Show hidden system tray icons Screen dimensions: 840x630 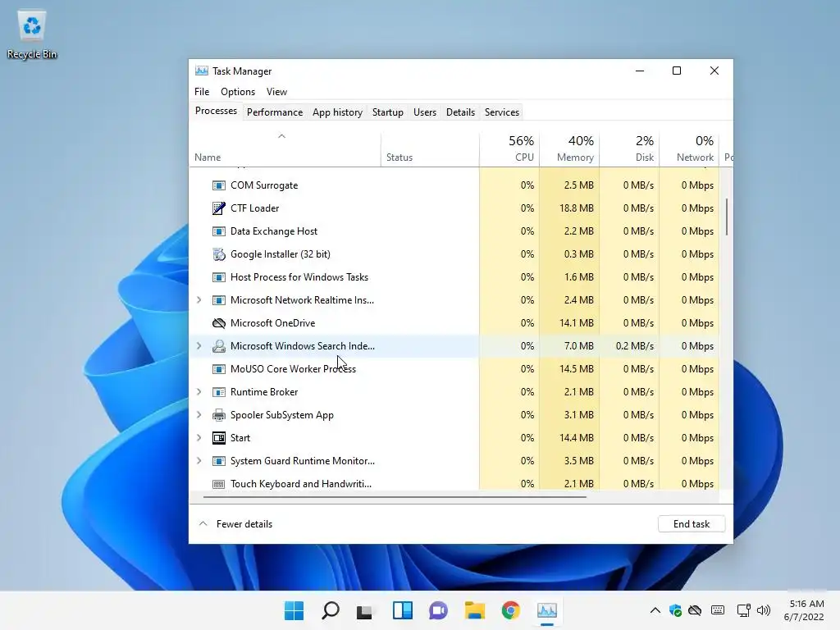(x=655, y=610)
